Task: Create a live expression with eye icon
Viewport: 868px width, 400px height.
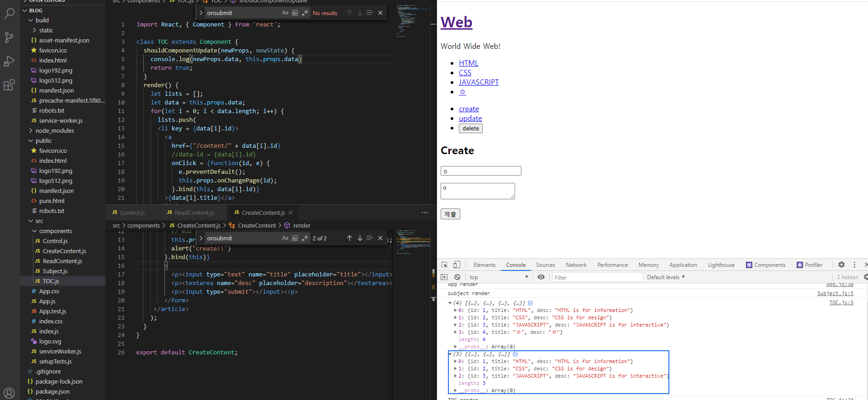Action: click(x=541, y=277)
